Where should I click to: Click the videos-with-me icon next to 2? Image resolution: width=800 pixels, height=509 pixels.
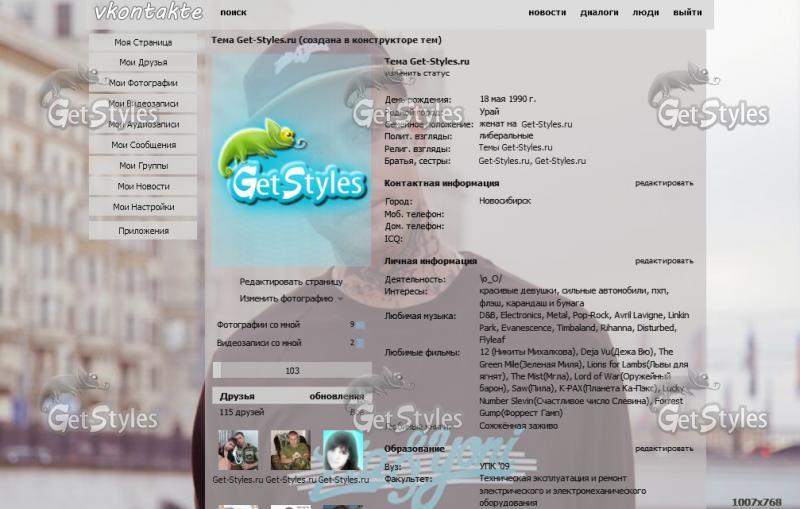(360, 343)
